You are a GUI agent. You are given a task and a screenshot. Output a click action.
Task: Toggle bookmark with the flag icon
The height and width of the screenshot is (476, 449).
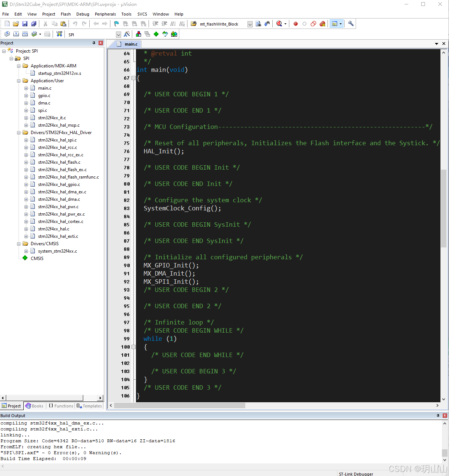point(116,24)
